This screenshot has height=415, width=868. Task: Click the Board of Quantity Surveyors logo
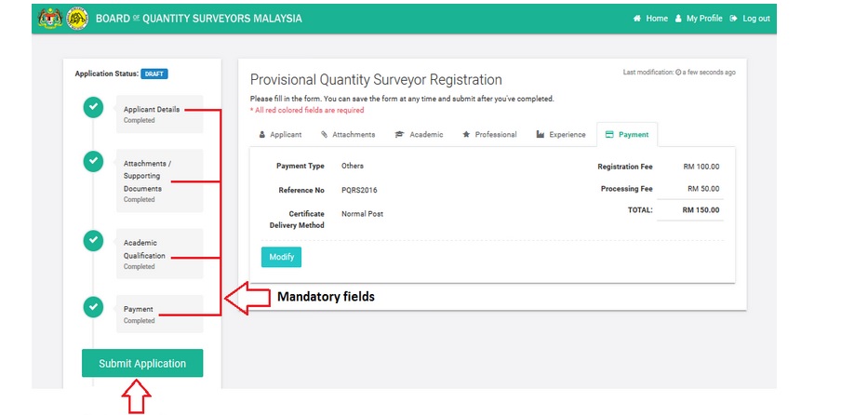point(77,19)
